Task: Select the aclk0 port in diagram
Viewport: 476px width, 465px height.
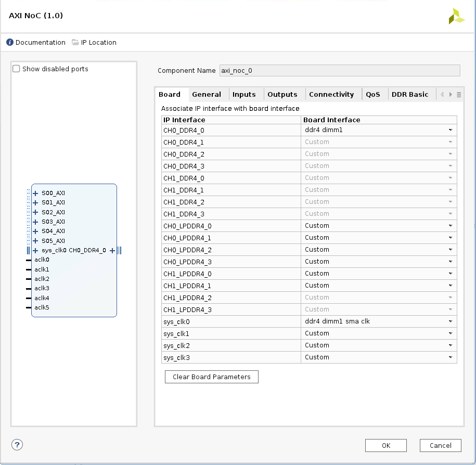Action: [42, 260]
